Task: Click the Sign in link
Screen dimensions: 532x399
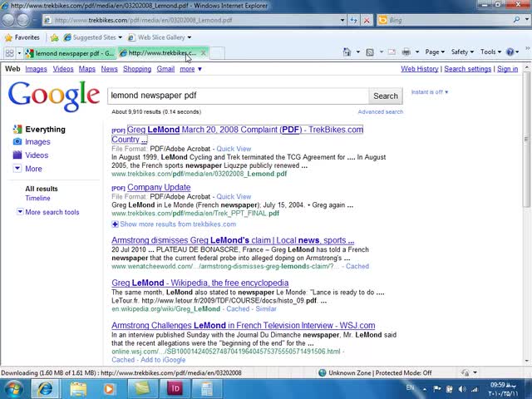Action: click(508, 69)
